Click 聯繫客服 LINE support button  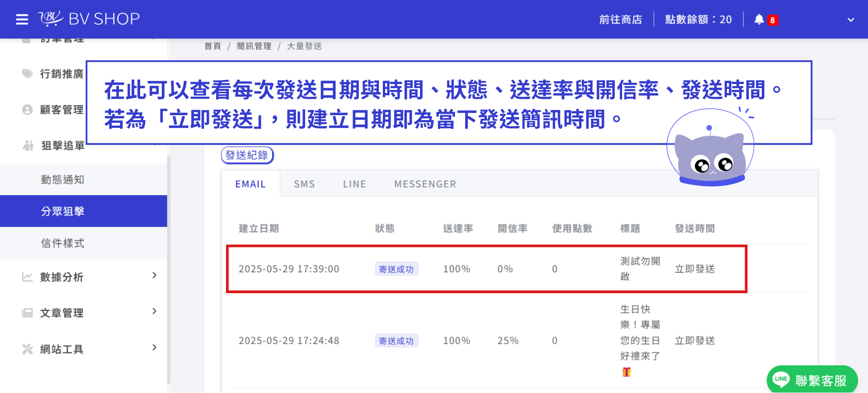(812, 380)
